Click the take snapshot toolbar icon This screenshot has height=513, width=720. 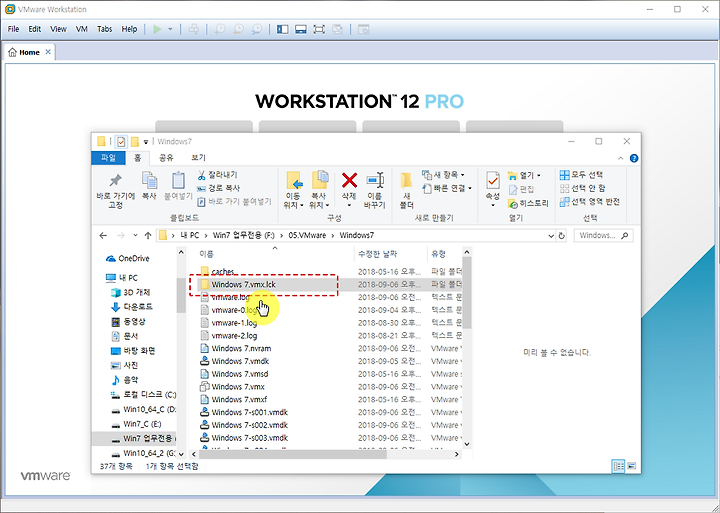pos(220,29)
